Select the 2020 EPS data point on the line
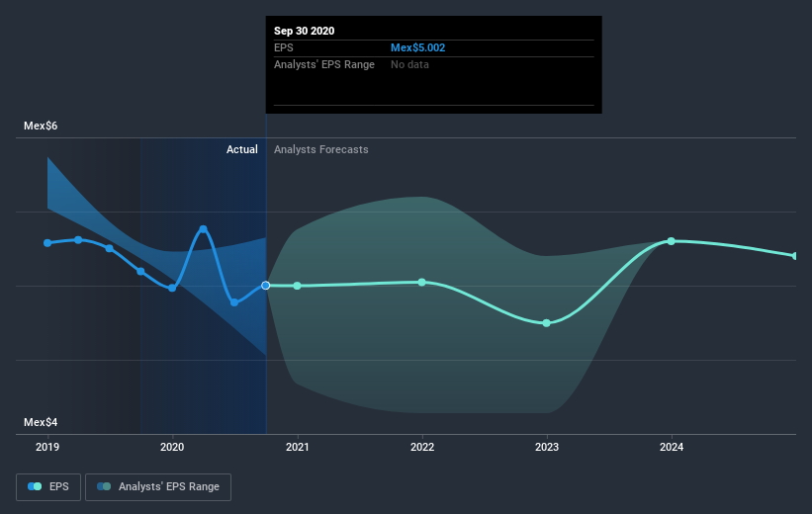This screenshot has width=812, height=514. coord(172,288)
